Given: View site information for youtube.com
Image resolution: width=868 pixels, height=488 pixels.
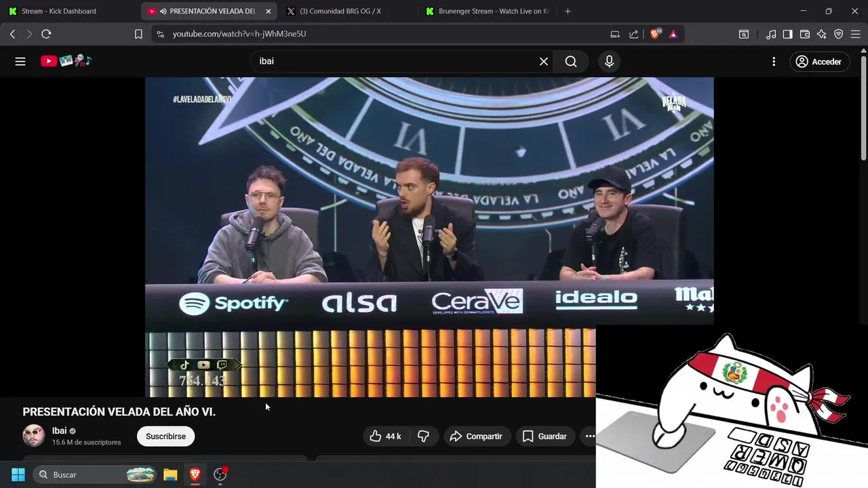Looking at the screenshot, I should 160,34.
